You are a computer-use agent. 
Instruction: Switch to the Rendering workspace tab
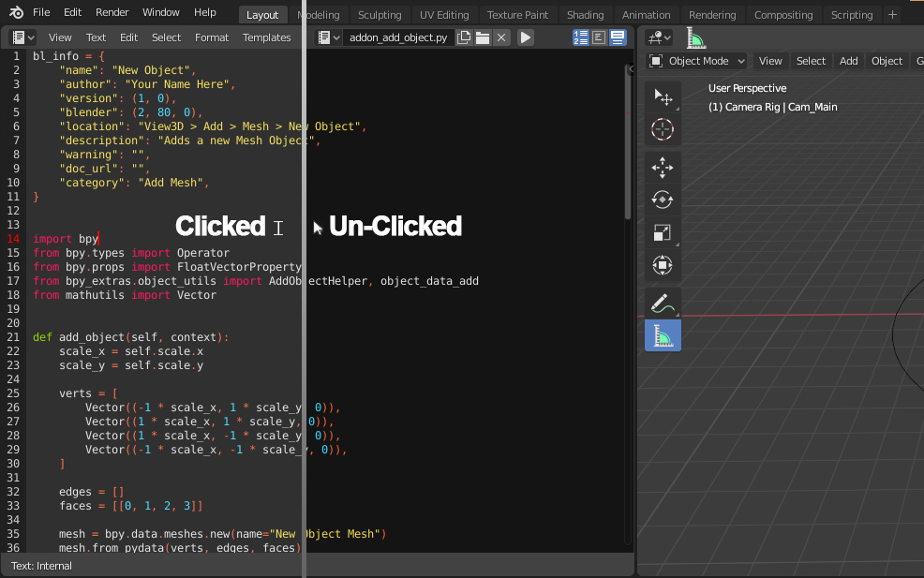(x=712, y=15)
